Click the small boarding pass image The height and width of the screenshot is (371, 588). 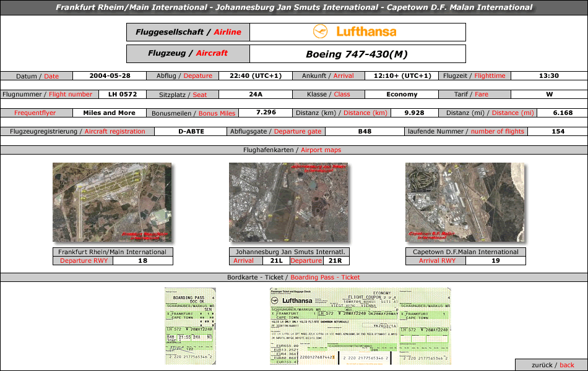(x=190, y=326)
